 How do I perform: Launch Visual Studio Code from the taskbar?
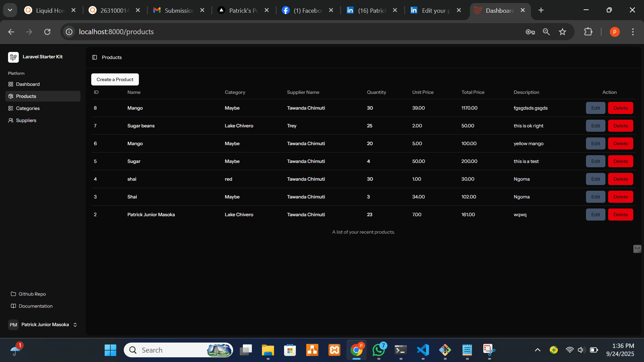(423, 351)
